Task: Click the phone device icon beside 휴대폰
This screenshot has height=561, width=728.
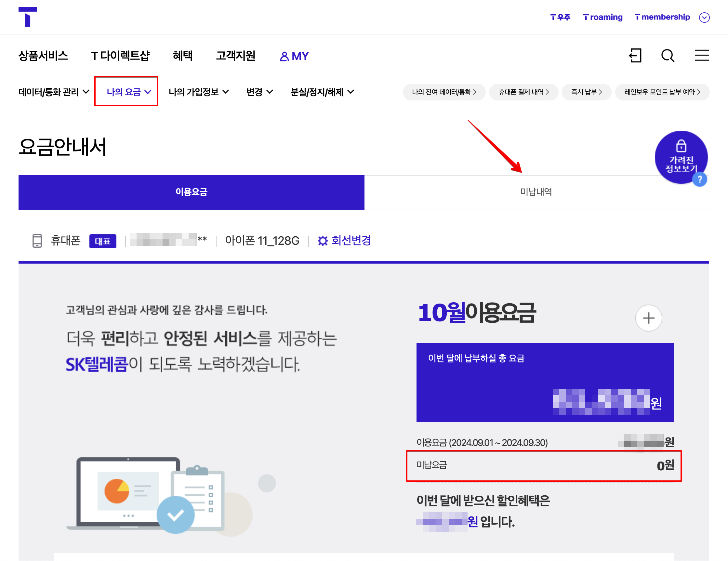Action: 37,241
